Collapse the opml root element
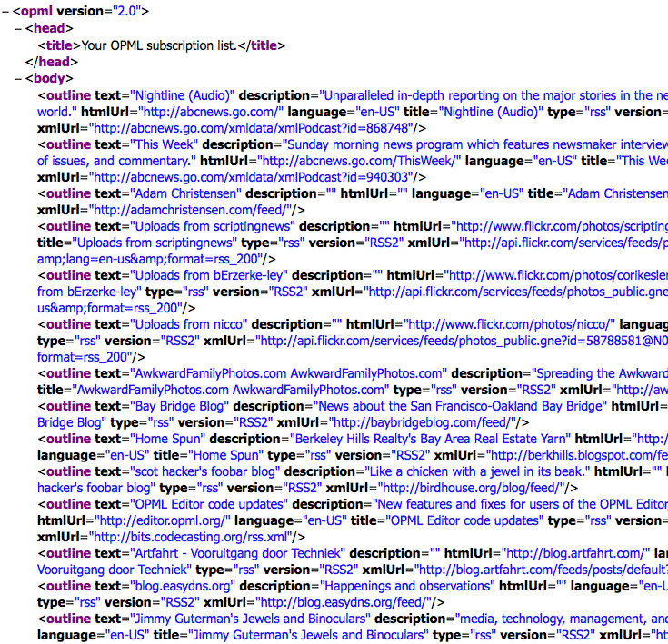This screenshot has height=644, width=668. pyautogui.click(x=5, y=12)
